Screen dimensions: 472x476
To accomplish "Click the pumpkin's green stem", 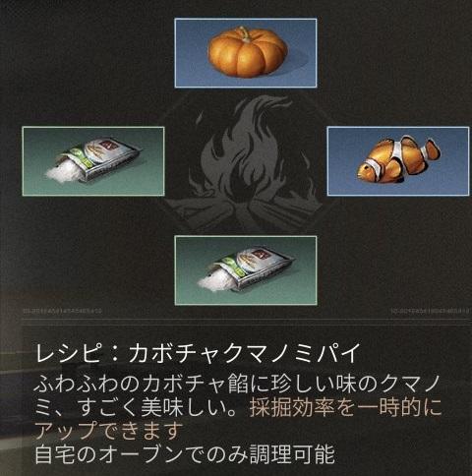I will tap(244, 32).
